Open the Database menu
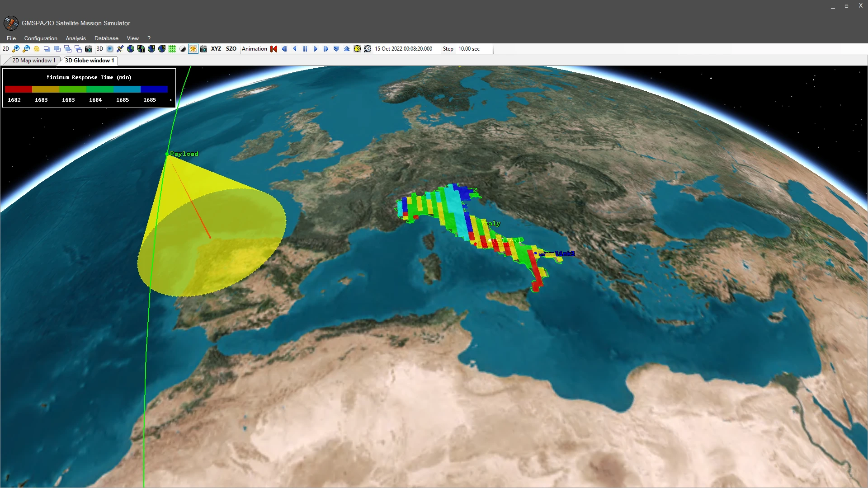Image resolution: width=868 pixels, height=488 pixels. click(106, 38)
